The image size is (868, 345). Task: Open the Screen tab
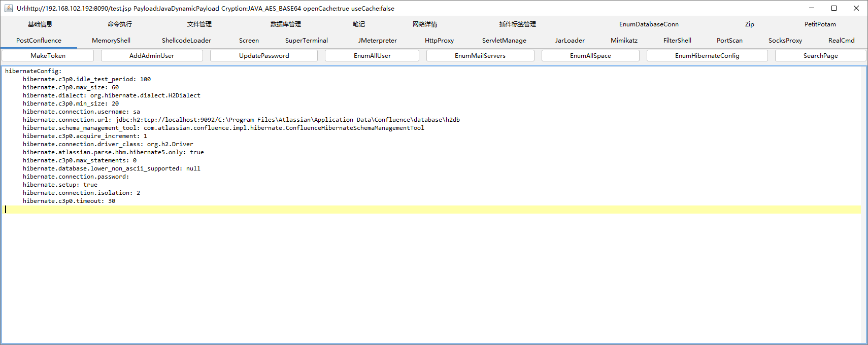pyautogui.click(x=249, y=41)
